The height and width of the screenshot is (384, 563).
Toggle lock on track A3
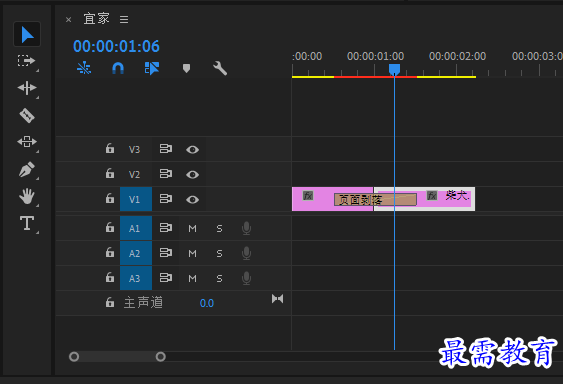tap(110, 277)
